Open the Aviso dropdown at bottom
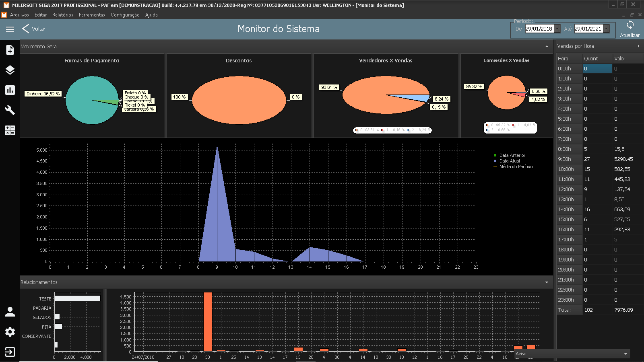The height and width of the screenshot is (362, 644). pos(625,354)
